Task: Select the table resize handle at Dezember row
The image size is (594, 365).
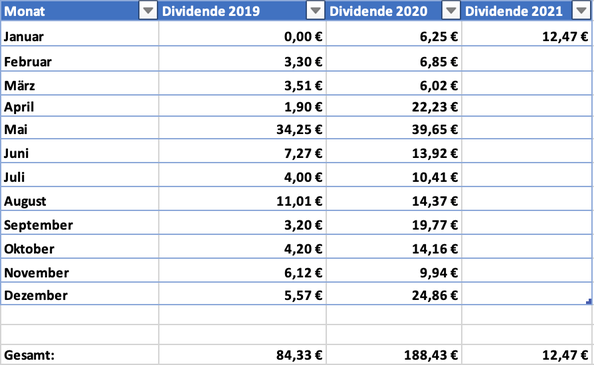Action: pos(589,301)
